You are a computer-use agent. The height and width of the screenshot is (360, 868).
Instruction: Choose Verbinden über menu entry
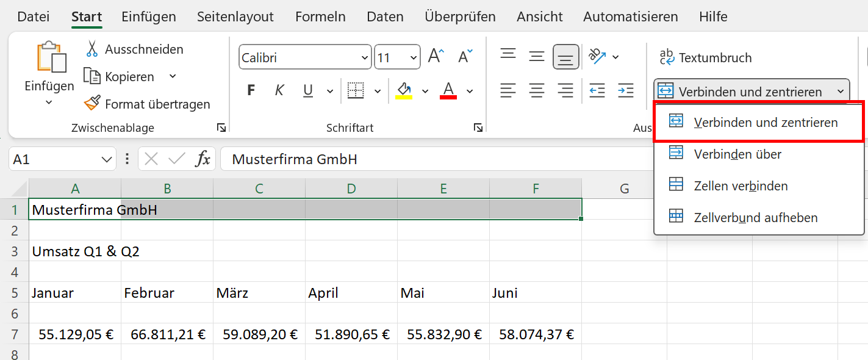(x=759, y=154)
